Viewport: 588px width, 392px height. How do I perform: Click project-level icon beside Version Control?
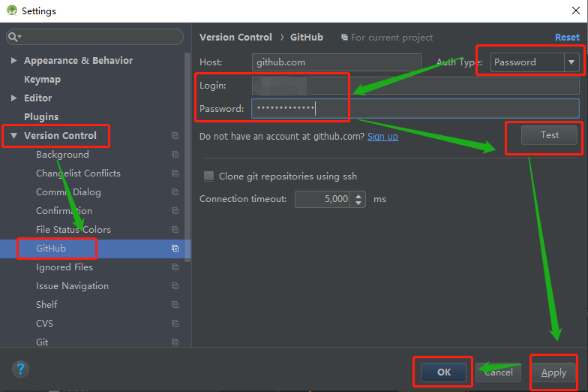pos(175,135)
